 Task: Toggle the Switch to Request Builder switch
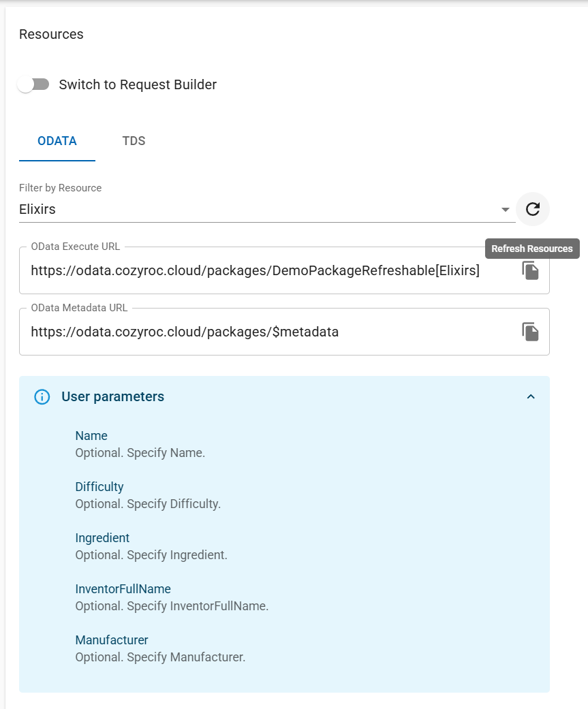[x=34, y=84]
